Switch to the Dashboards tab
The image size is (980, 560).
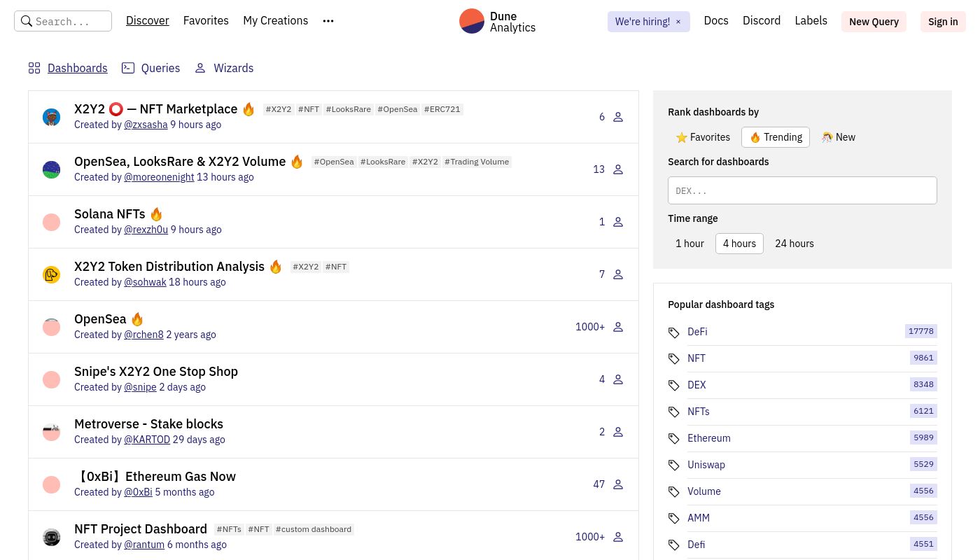click(x=68, y=68)
